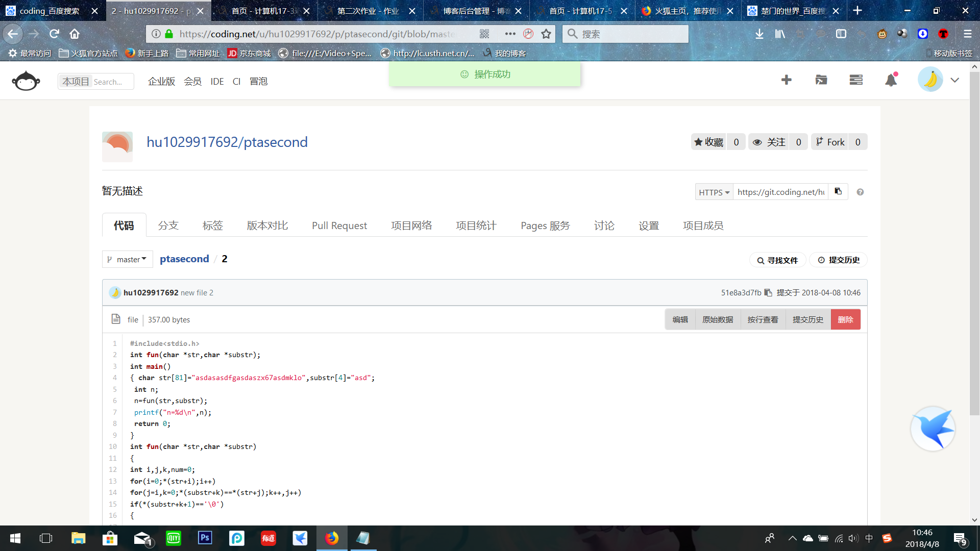980x551 pixels.
Task: Expand the master branch dropdown
Action: tap(128, 260)
